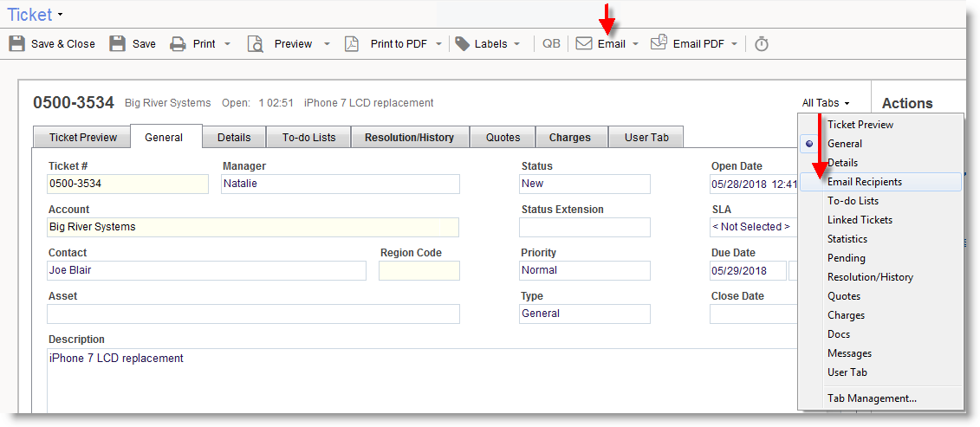980x427 pixels.
Task: Click the Labels tag icon
Action: pos(463,43)
